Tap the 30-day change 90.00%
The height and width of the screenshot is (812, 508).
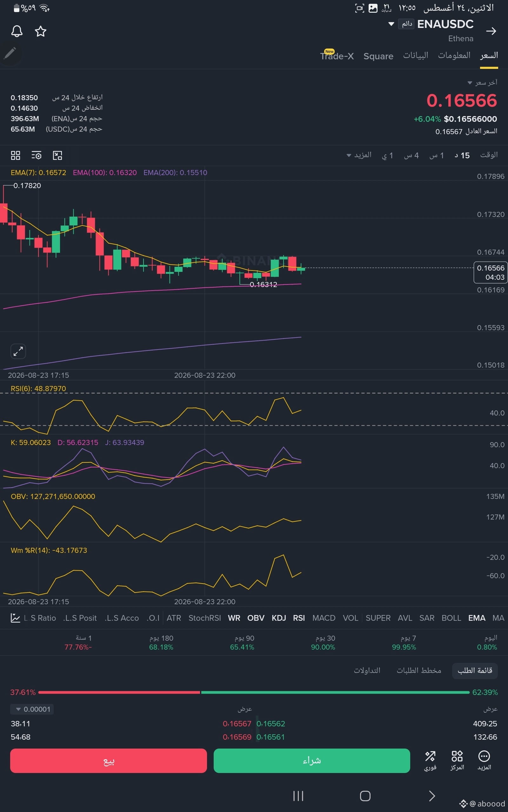point(323,647)
